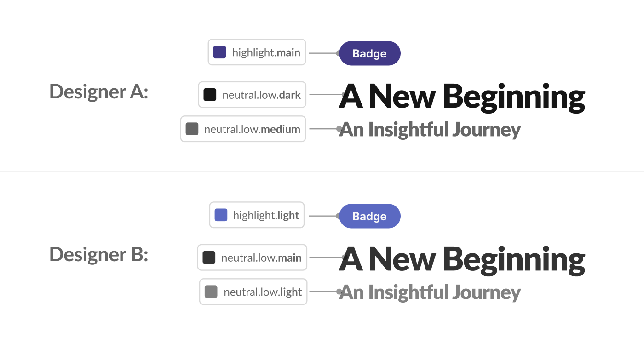The image size is (644, 344).
Task: Click Designer A's dark purple Badge
Action: pyautogui.click(x=369, y=53)
